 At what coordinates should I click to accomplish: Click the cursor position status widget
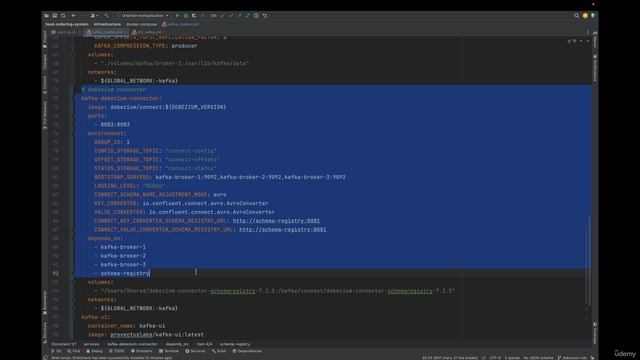point(450,358)
